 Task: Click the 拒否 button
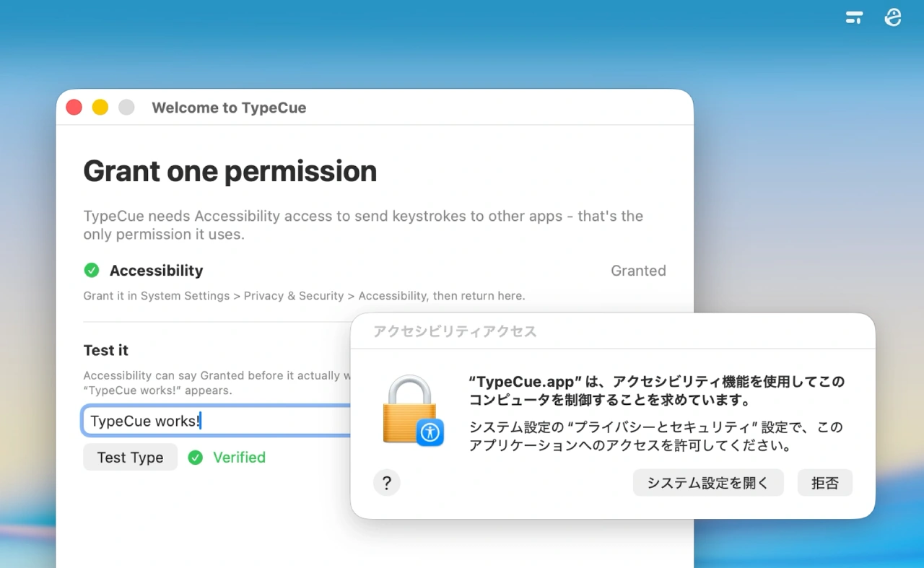[825, 483]
